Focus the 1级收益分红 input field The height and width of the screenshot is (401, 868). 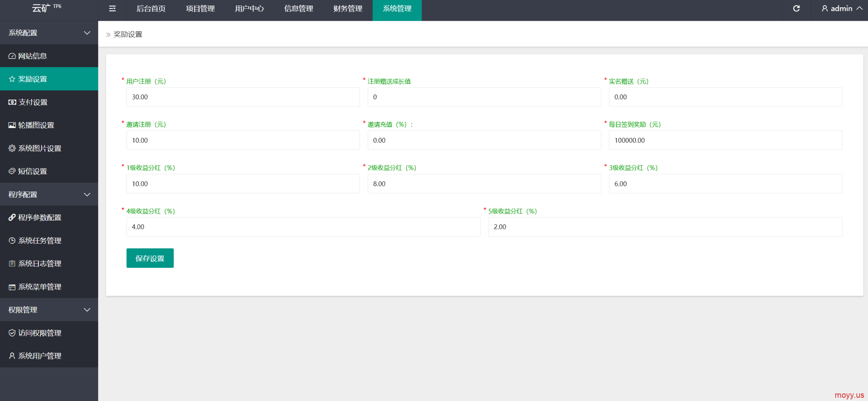(x=243, y=183)
